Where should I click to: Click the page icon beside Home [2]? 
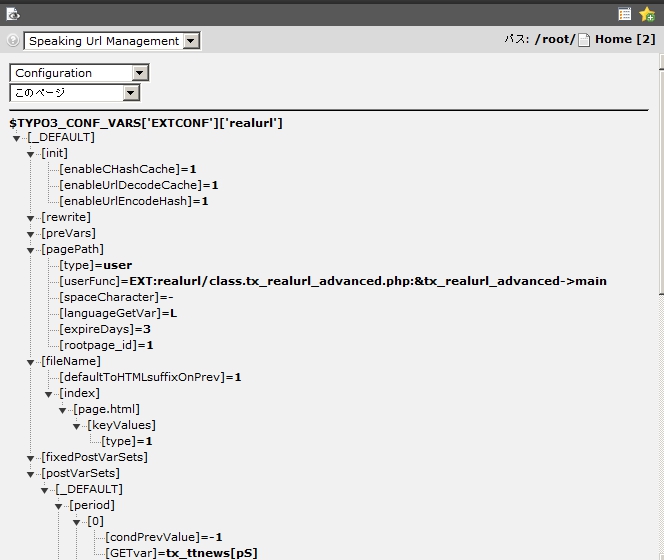point(584,40)
